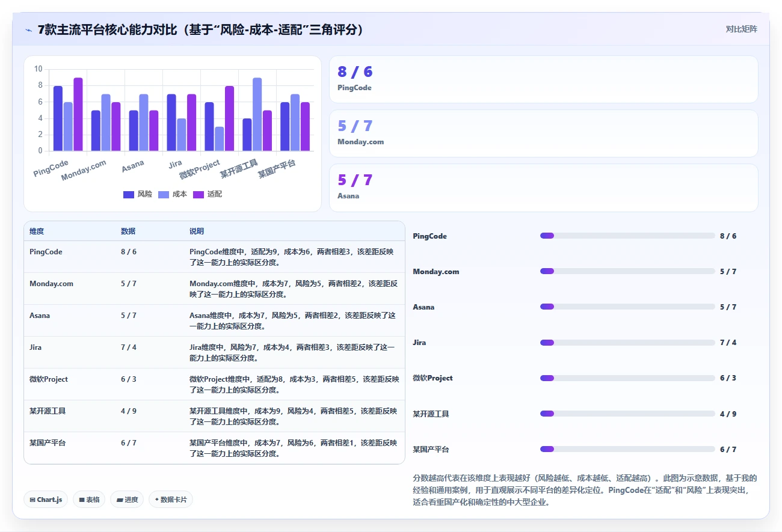The image size is (782, 532).
Task: Click the 6 / 7 value in the table
Action: [x=129, y=443]
